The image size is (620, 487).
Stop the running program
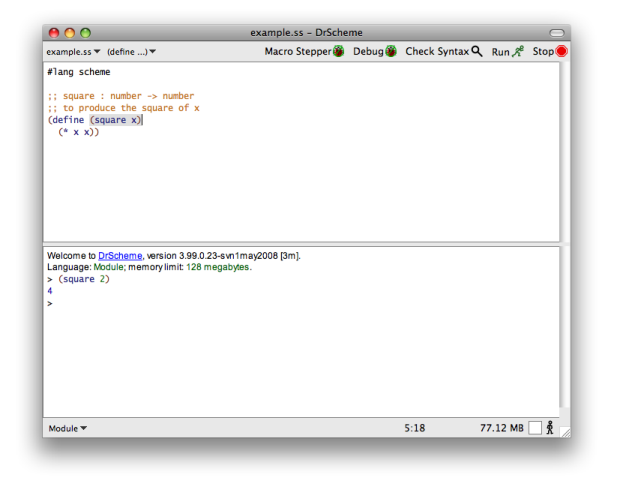549,51
